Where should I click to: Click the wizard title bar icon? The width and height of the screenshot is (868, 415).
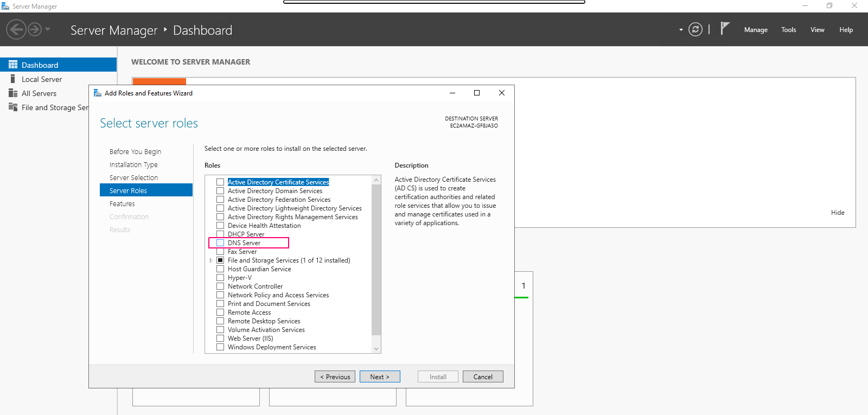click(x=98, y=93)
